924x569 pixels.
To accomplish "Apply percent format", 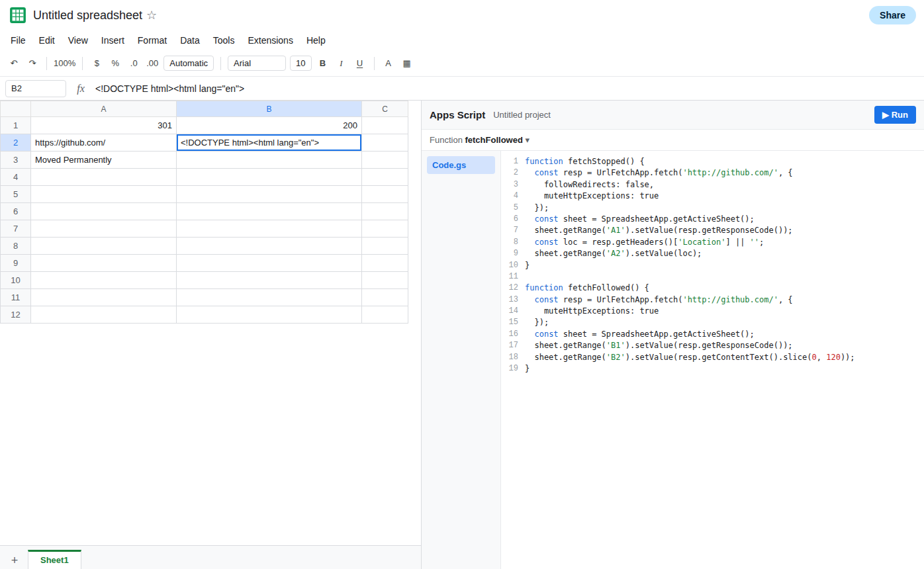I will click(x=115, y=64).
